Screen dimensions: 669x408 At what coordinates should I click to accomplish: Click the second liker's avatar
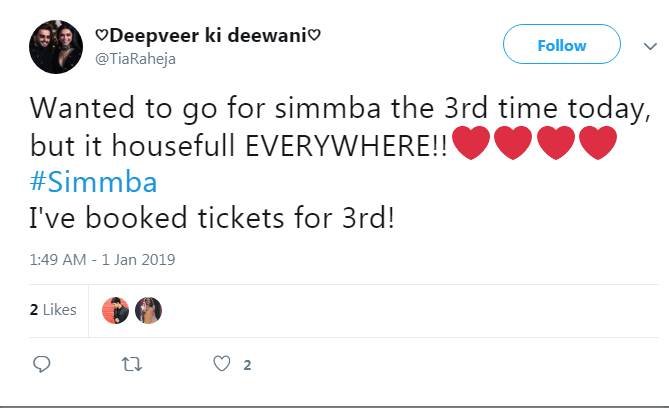pos(148,310)
